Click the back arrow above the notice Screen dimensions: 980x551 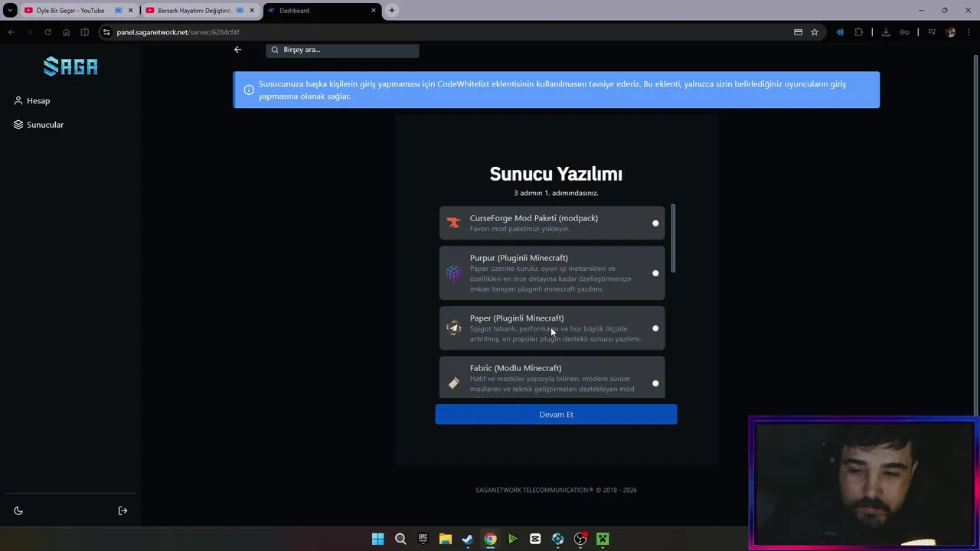click(237, 50)
